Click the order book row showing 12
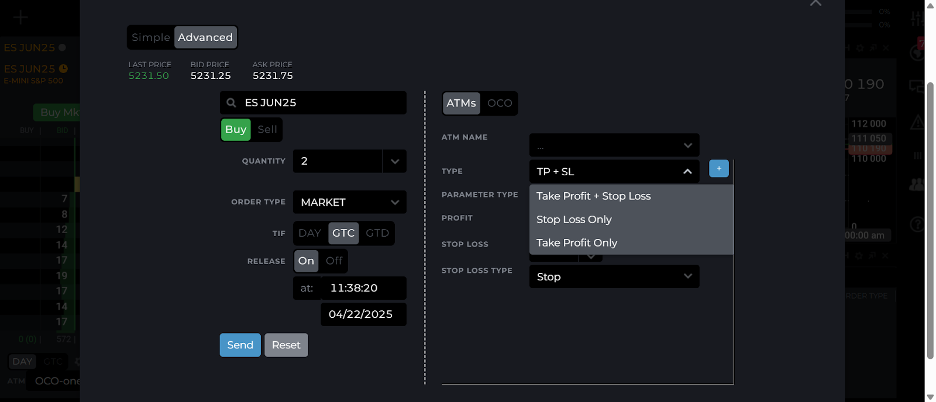The image size is (936, 402). click(x=39, y=229)
